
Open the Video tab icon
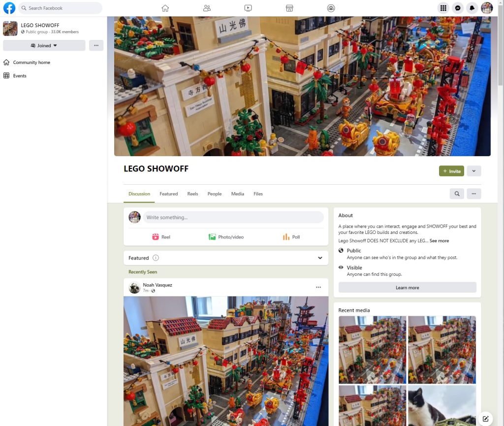(x=248, y=8)
